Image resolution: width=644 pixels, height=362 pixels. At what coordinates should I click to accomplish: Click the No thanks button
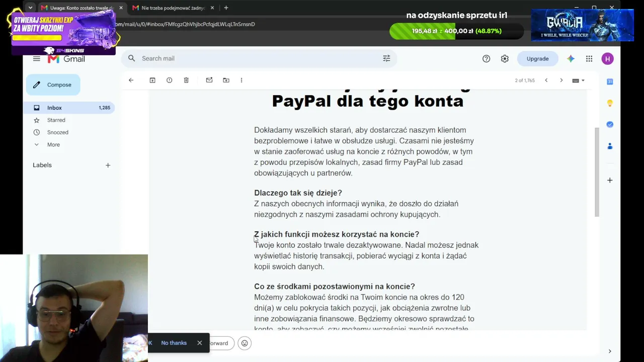[174, 343]
